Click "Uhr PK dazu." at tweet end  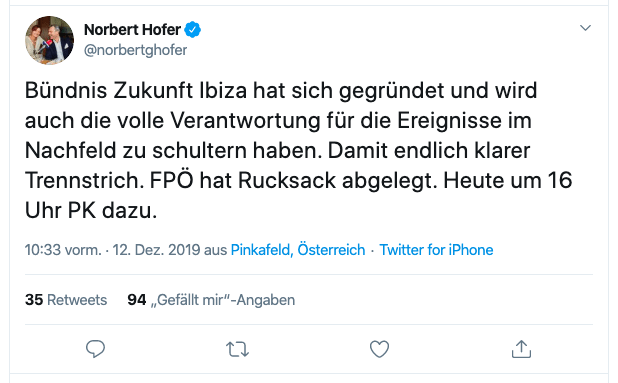tap(91, 210)
